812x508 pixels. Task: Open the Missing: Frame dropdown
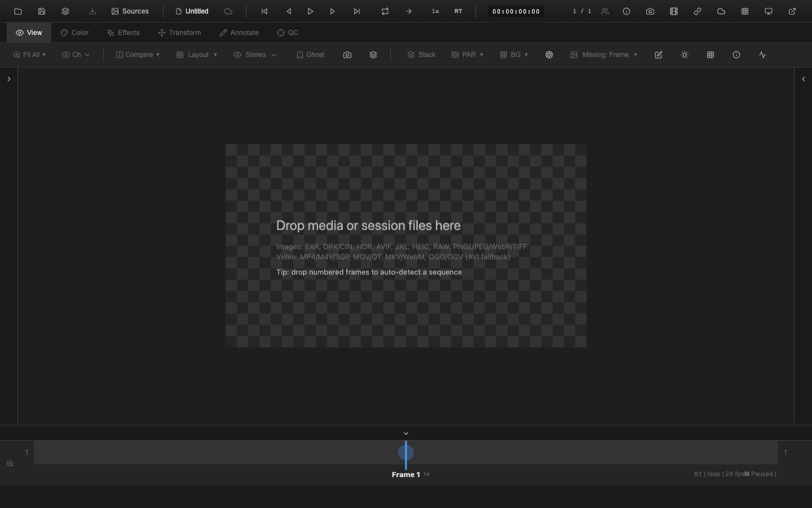[604, 55]
